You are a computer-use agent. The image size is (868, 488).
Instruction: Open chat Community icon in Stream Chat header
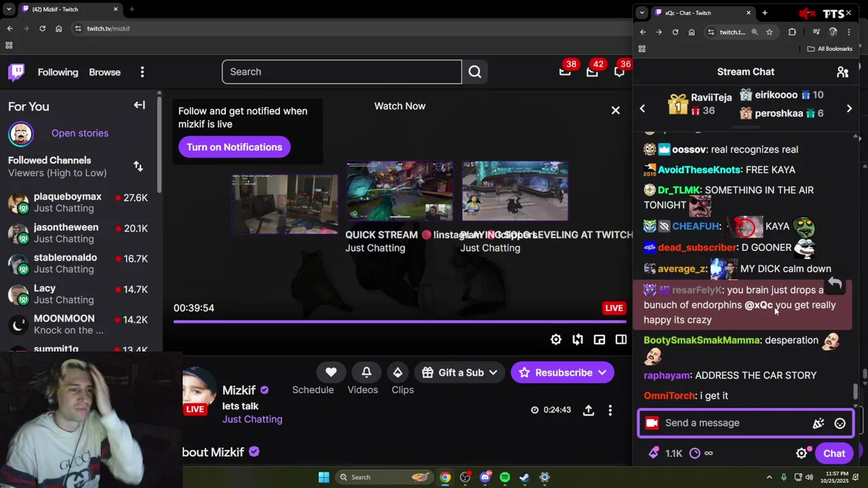click(x=842, y=72)
